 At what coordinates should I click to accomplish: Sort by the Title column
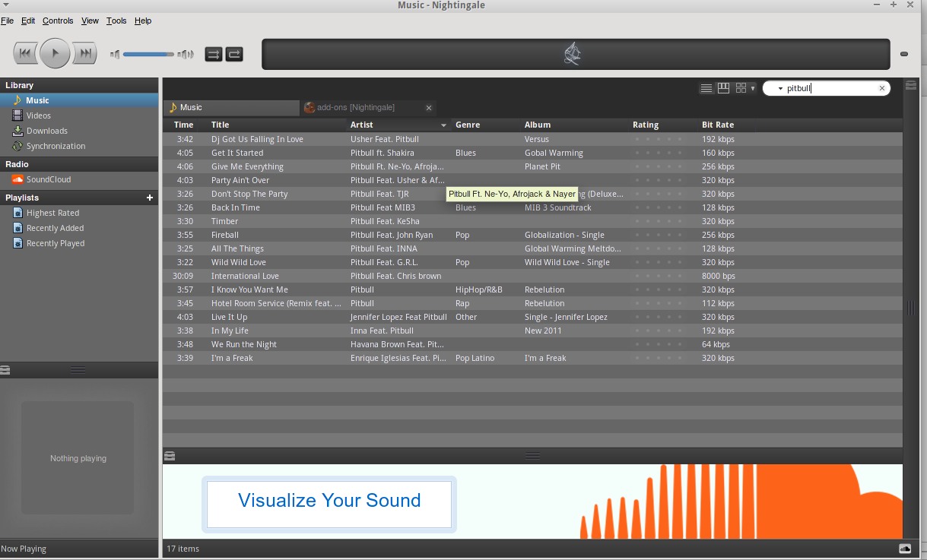277,125
